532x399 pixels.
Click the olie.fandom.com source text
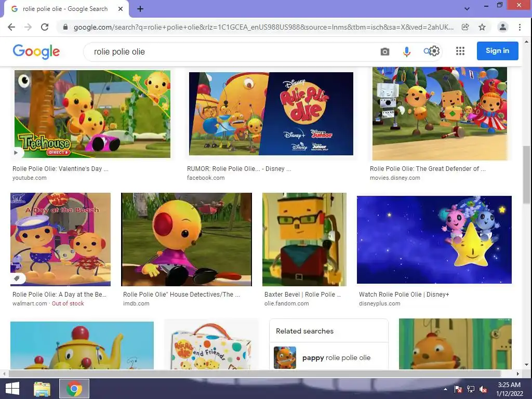click(286, 303)
